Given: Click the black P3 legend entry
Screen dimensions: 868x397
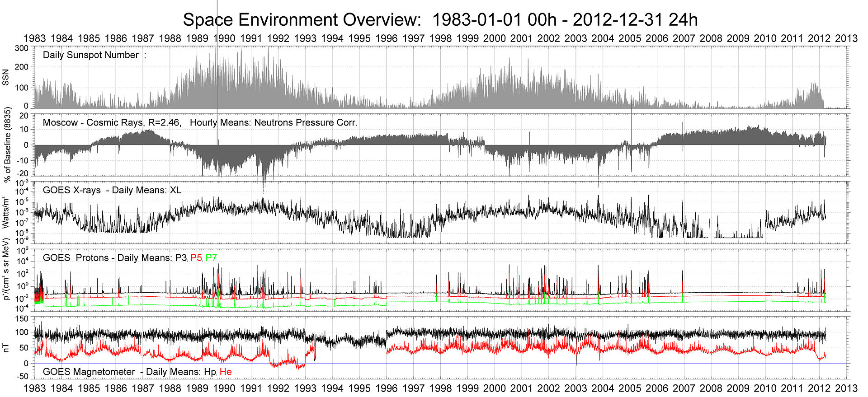Looking at the screenshot, I should (181, 258).
